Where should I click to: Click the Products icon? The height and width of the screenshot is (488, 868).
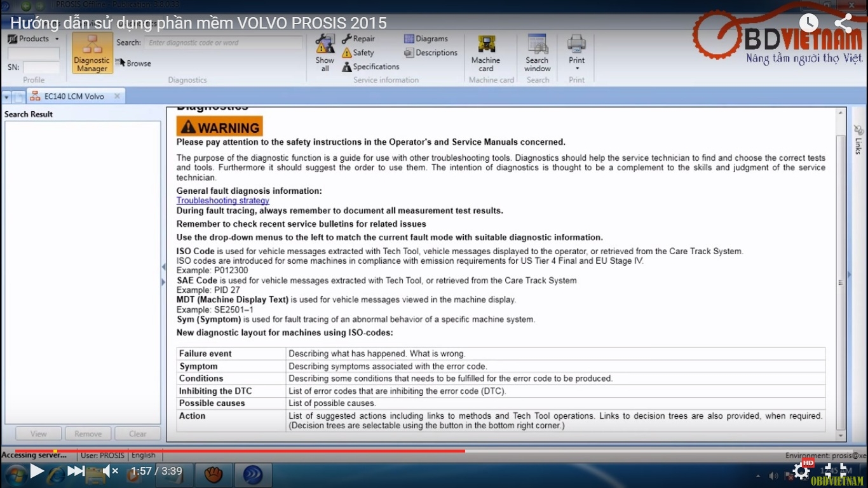coord(12,39)
